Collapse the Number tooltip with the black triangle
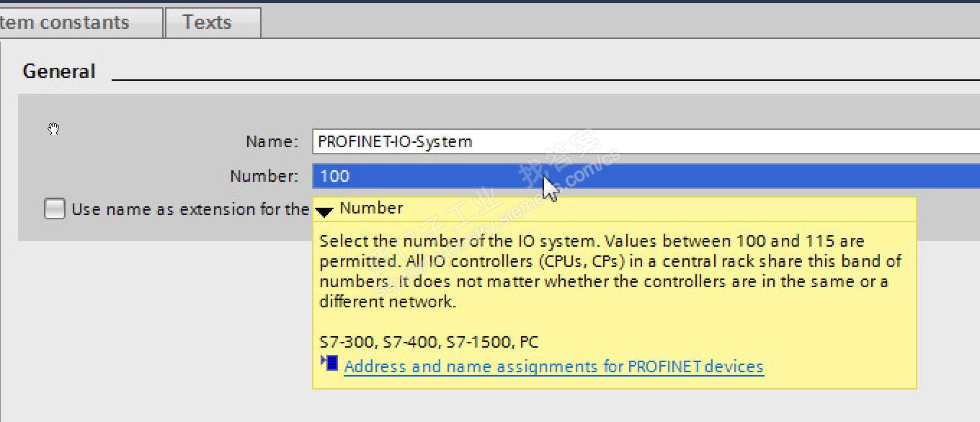 [325, 211]
